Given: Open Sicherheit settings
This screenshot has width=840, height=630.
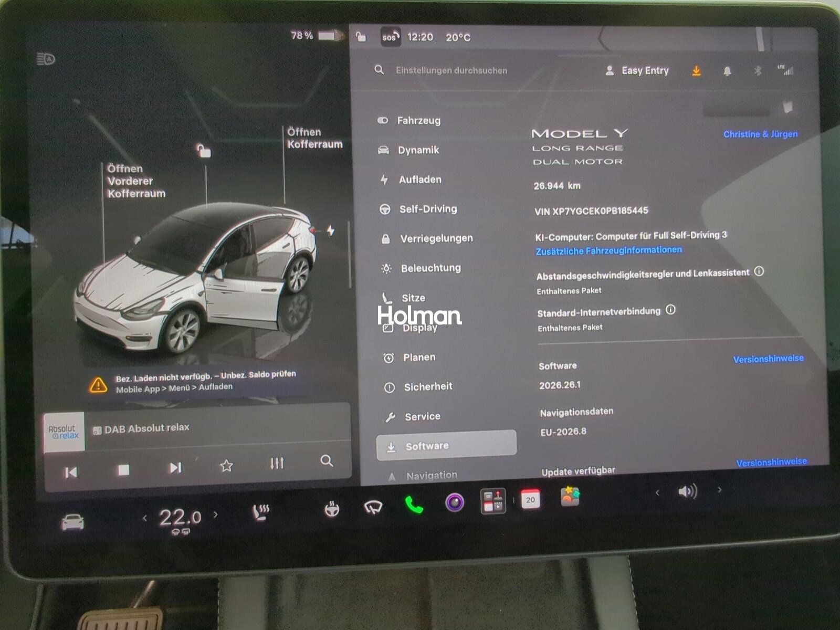Looking at the screenshot, I should pos(418,387).
